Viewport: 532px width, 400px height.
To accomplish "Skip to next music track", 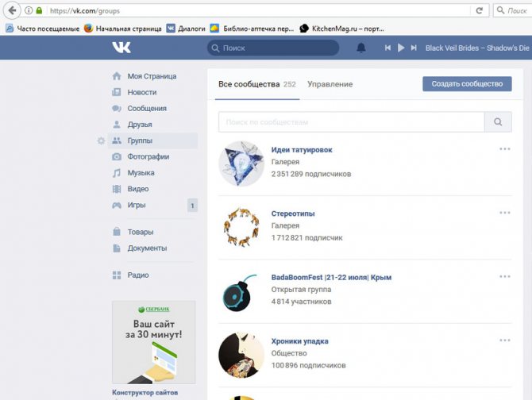I will click(x=414, y=48).
